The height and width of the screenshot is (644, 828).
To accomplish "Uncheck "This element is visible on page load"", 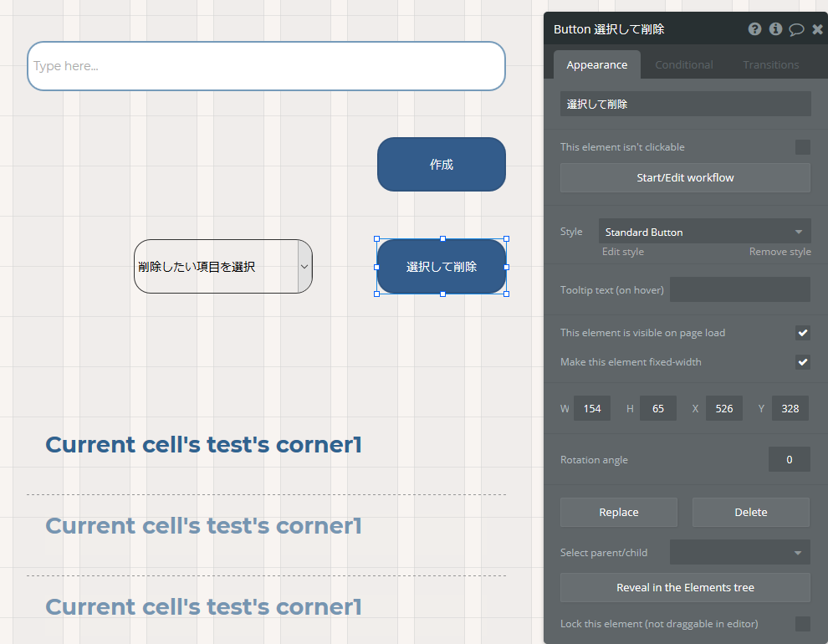I will 803,333.
